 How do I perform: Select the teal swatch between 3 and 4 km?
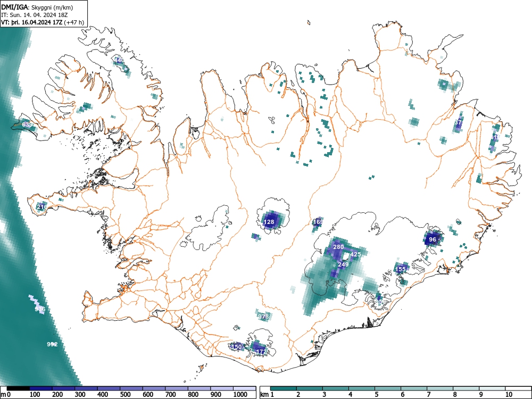336,388
